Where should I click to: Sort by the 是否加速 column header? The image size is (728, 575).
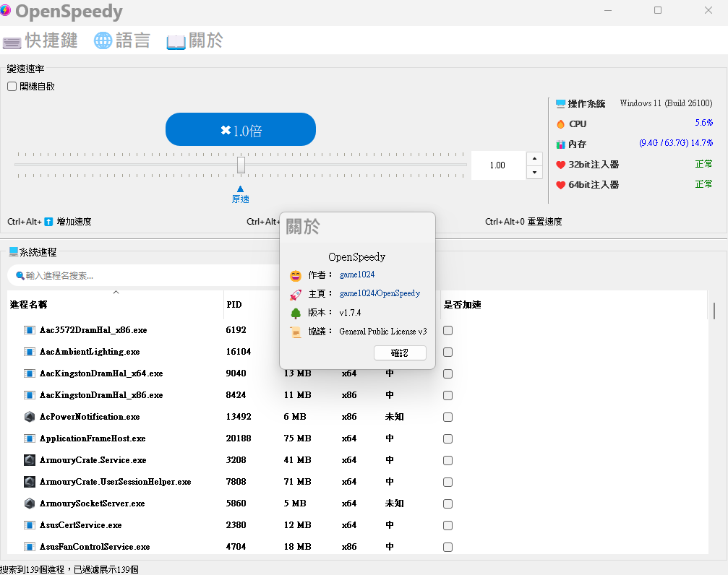coord(574,304)
